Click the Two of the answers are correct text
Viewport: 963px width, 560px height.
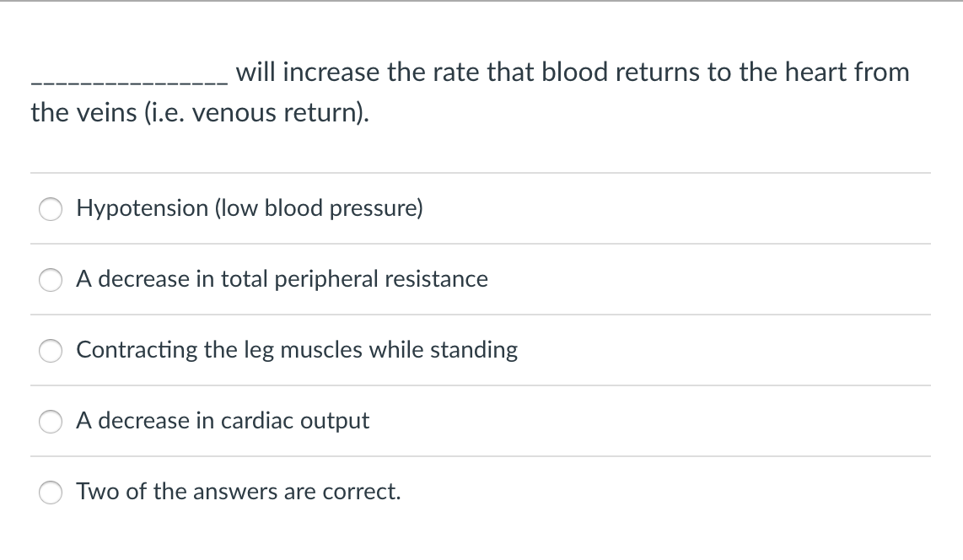point(238,492)
